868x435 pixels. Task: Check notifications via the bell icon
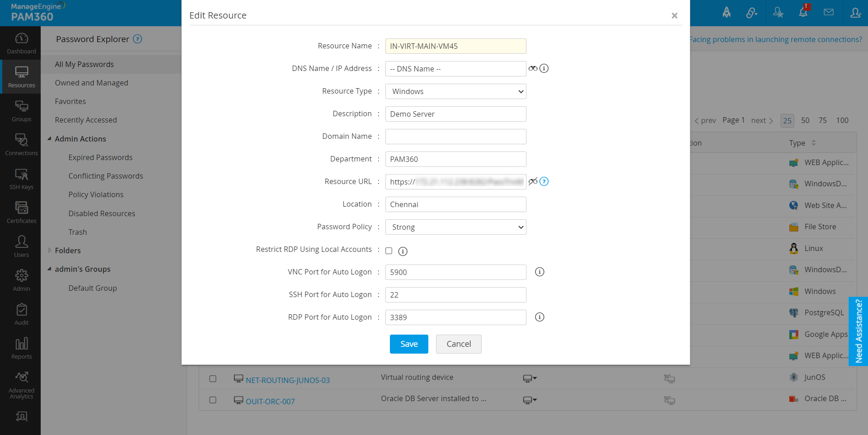(803, 12)
